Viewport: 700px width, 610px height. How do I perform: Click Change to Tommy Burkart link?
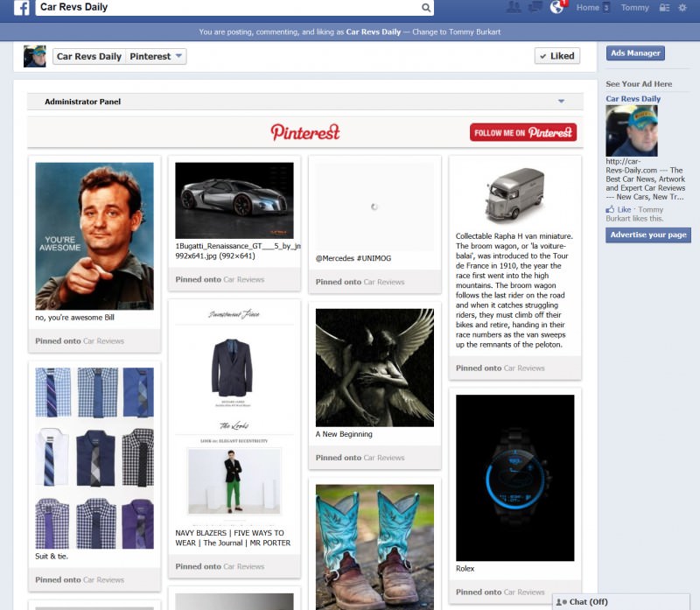(456, 32)
